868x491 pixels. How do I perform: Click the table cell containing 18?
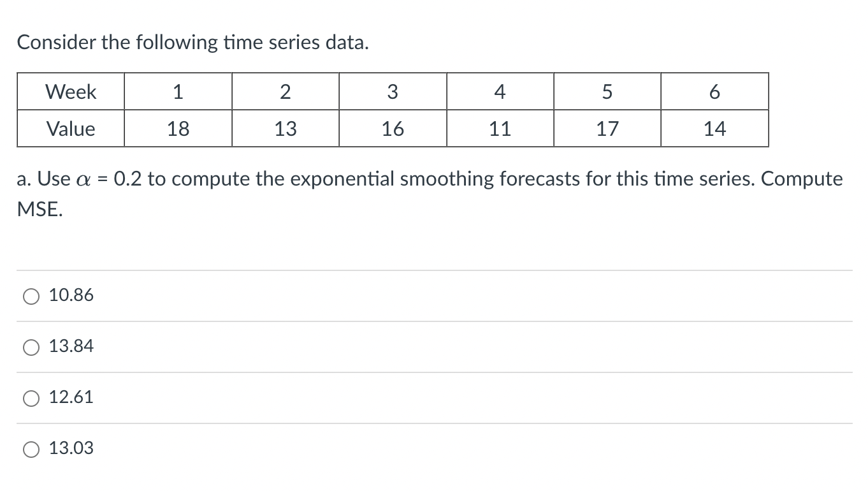178,128
